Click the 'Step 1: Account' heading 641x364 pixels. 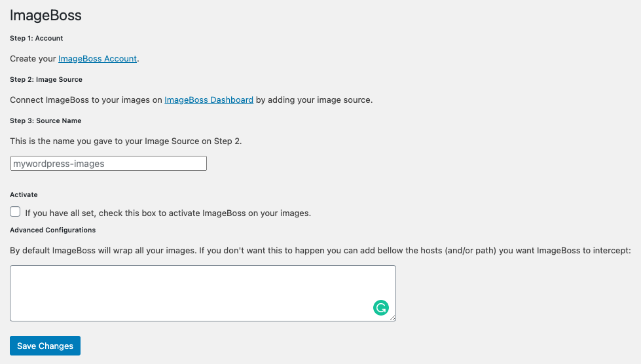[37, 39]
